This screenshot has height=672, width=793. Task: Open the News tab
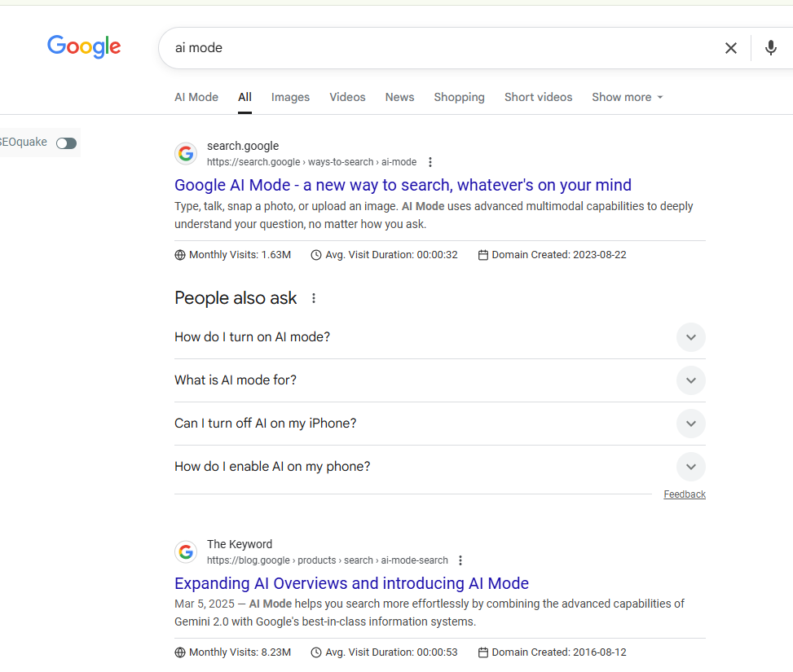tap(399, 97)
